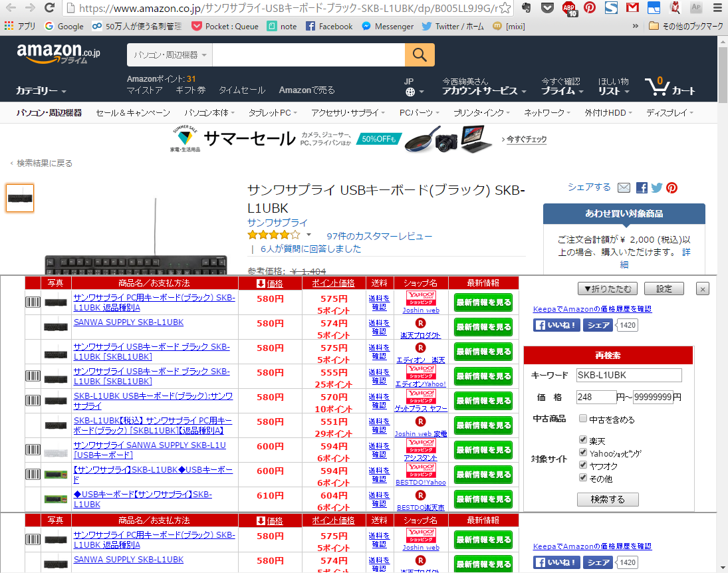Expand the カテゴリー dropdown menu
Screen dimensions: 728x573
[x=41, y=90]
